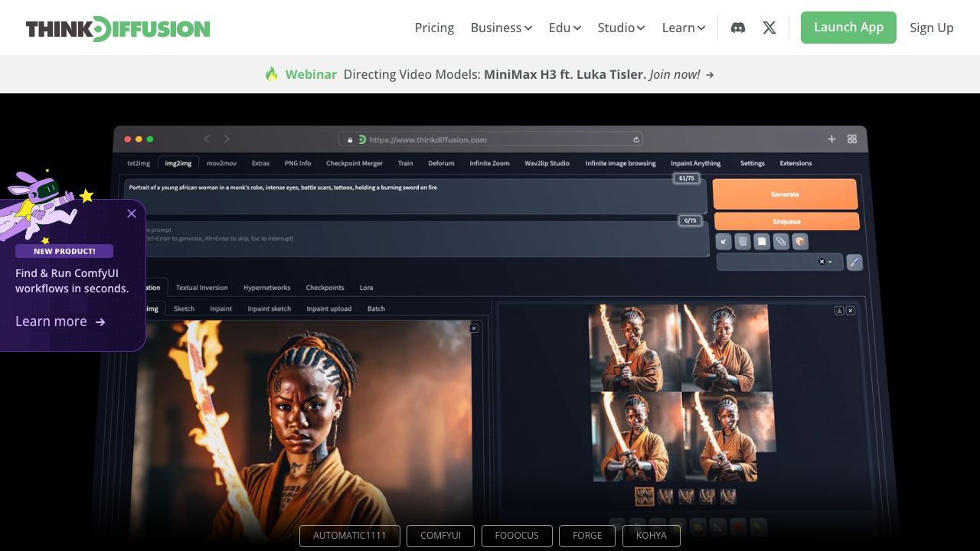Click the mov2mov tab
The width and height of the screenshot is (980, 551).
(x=221, y=163)
